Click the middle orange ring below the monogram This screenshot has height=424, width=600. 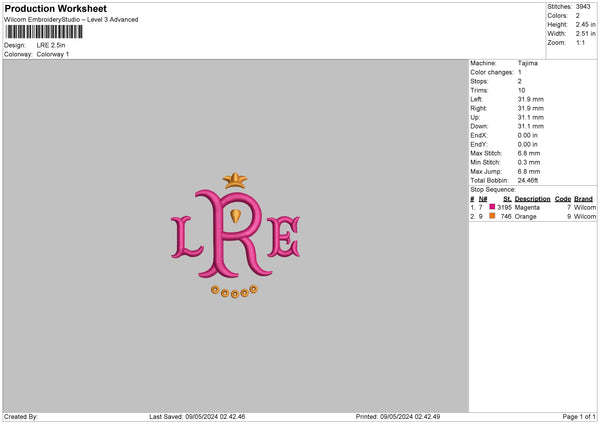click(235, 294)
